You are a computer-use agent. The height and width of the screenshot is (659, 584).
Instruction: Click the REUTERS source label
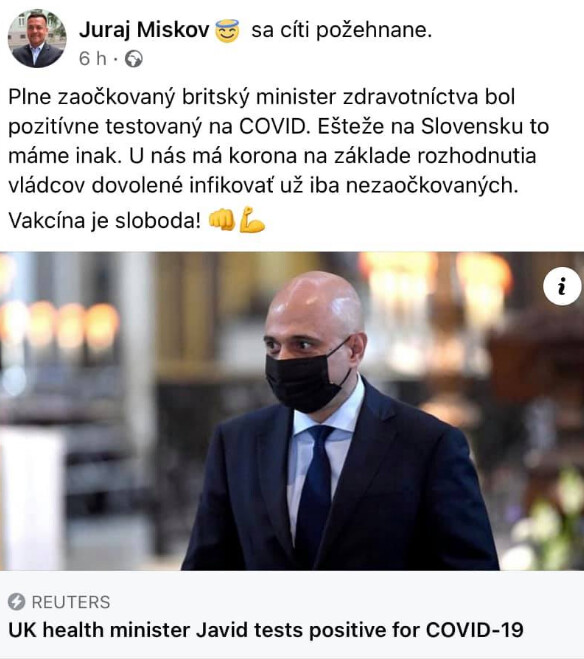coord(71,602)
